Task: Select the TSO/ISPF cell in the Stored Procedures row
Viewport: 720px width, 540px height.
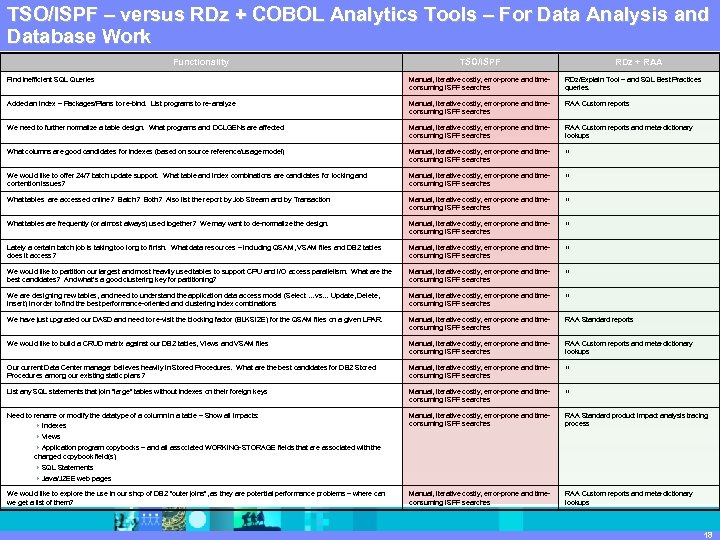Action: pyautogui.click(x=480, y=371)
